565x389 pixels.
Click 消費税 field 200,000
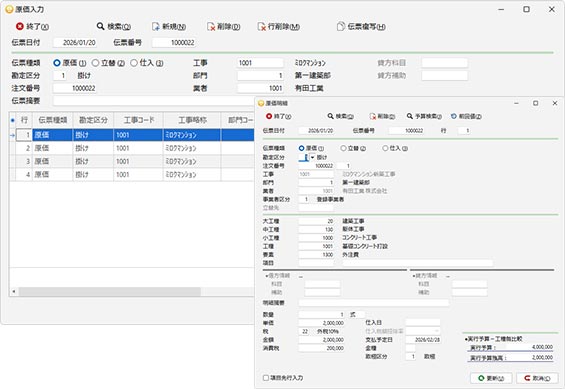tap(322, 348)
